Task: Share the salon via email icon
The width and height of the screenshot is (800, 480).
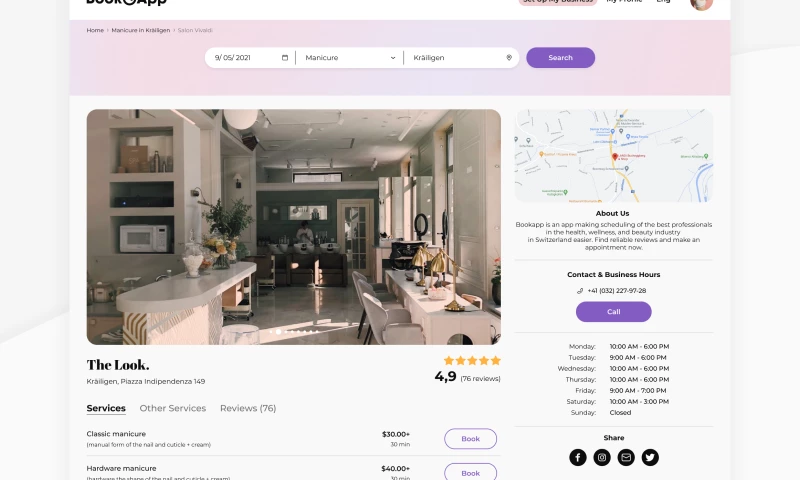Action: 626,457
